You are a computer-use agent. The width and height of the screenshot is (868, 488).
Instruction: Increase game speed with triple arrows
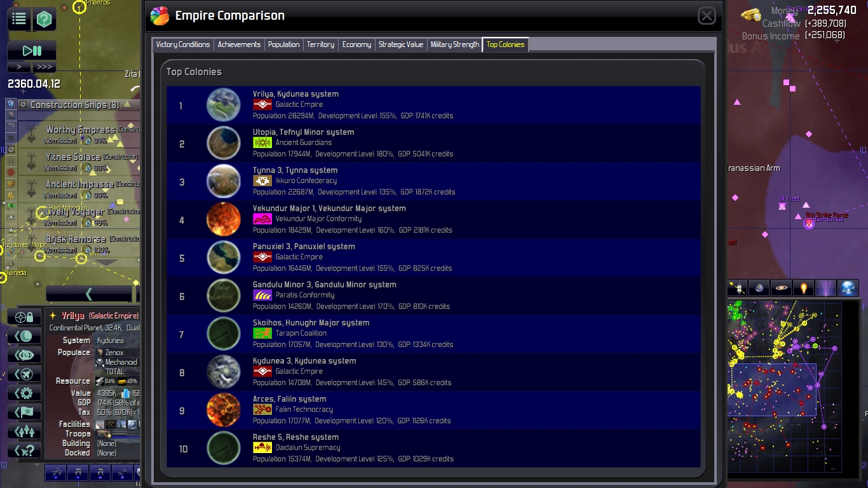(x=44, y=67)
